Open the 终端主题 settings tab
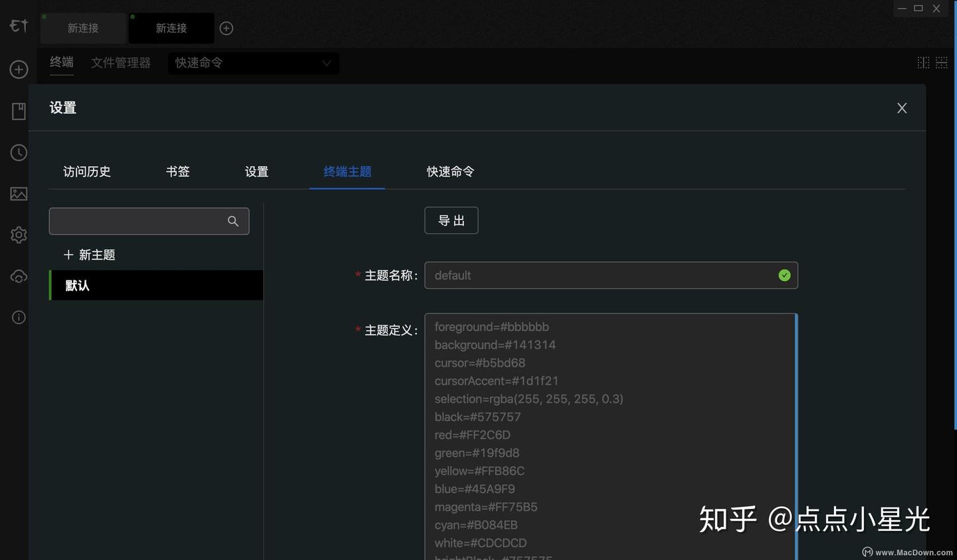The image size is (957, 560). pyautogui.click(x=348, y=171)
